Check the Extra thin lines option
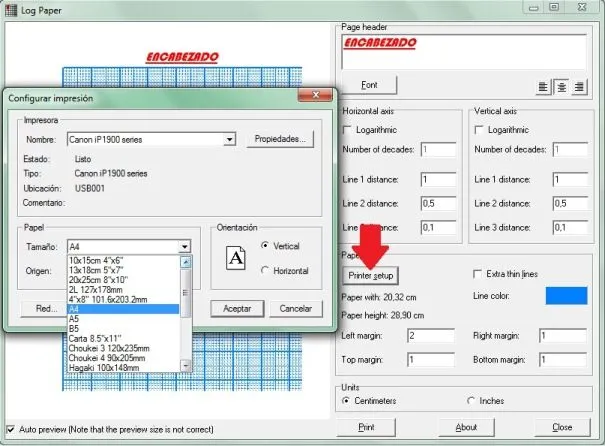This screenshot has width=605, height=446. (477, 274)
